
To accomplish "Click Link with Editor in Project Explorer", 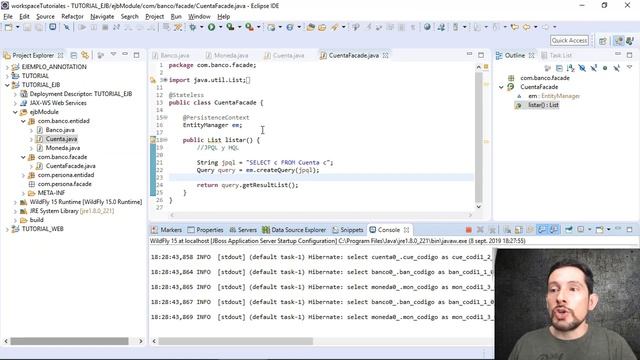I will 85,55.
